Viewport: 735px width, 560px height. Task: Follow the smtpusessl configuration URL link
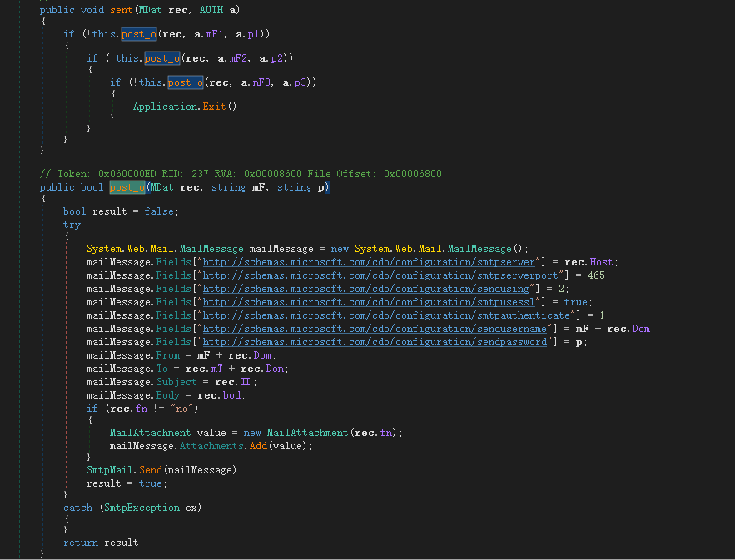369,302
